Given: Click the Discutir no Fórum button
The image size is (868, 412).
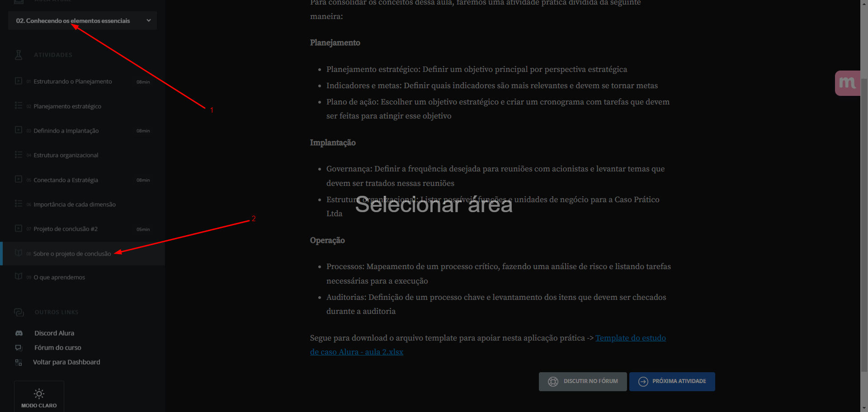Looking at the screenshot, I should tap(583, 382).
